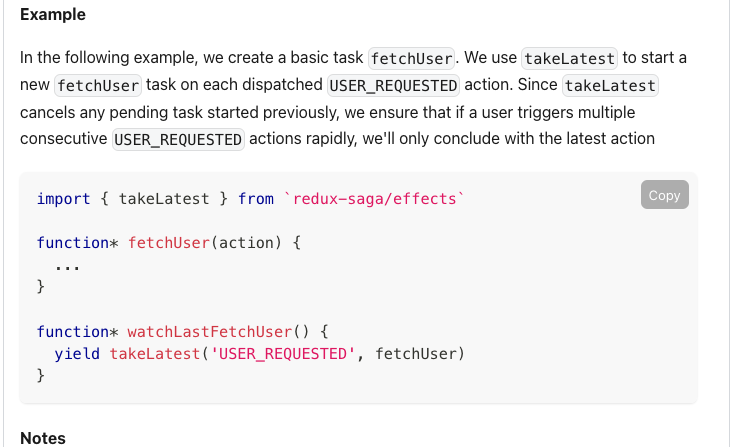Click the first inline fetchUser code tag
The image size is (730, 447).
coord(411,58)
